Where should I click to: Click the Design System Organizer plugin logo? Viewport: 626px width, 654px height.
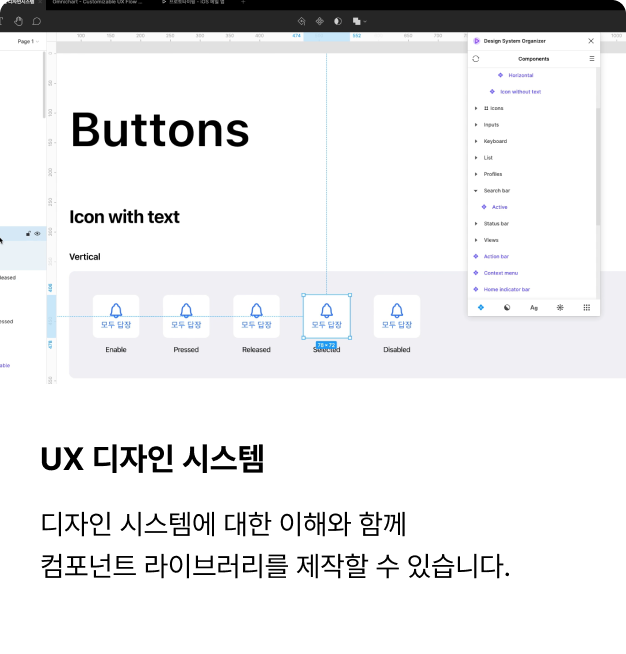tap(477, 41)
